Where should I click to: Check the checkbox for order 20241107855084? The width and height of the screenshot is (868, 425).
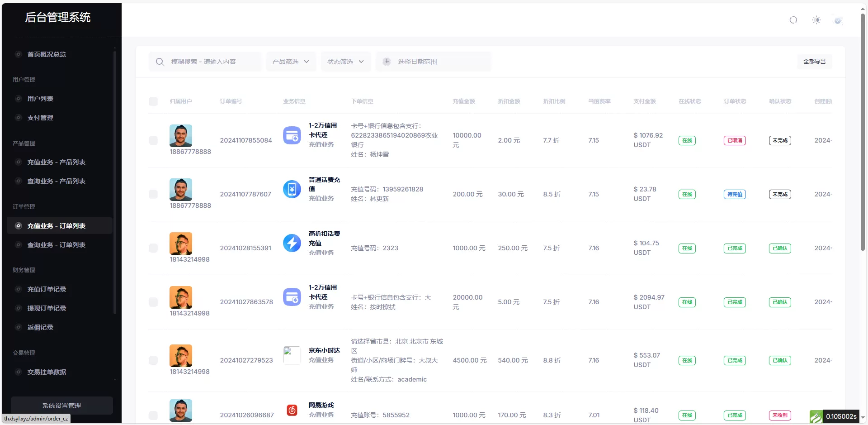point(153,140)
